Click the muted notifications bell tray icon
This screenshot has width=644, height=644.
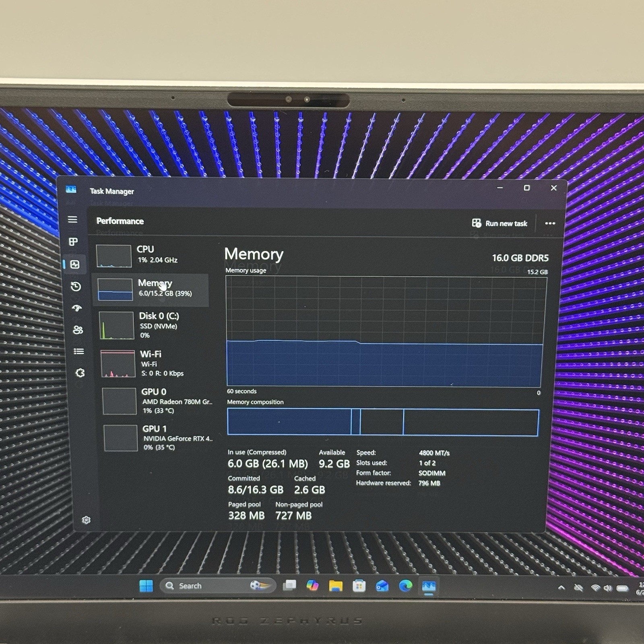(578, 588)
